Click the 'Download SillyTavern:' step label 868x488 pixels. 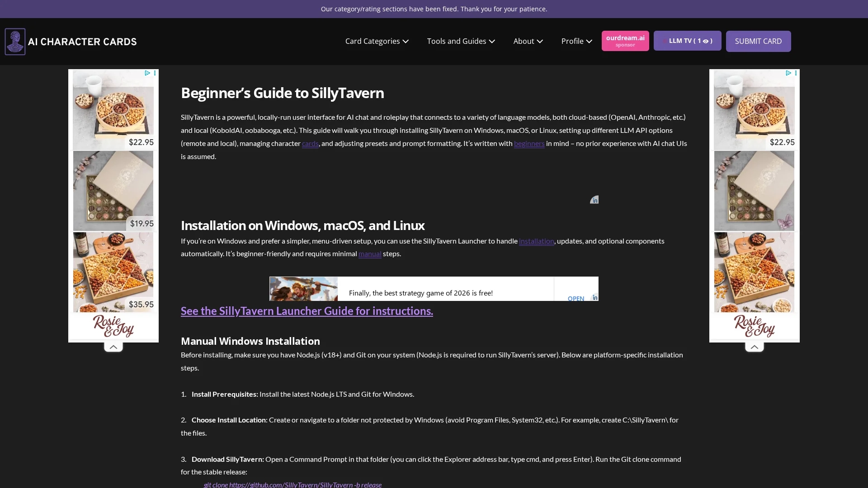(227, 459)
